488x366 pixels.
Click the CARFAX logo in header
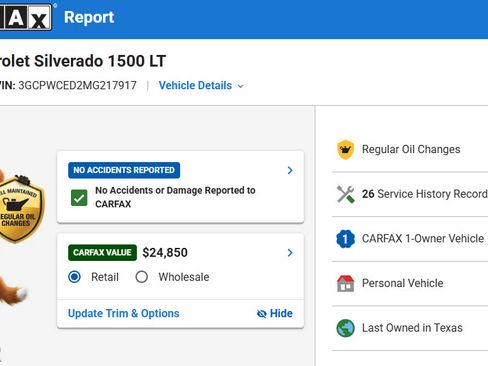click(x=26, y=17)
